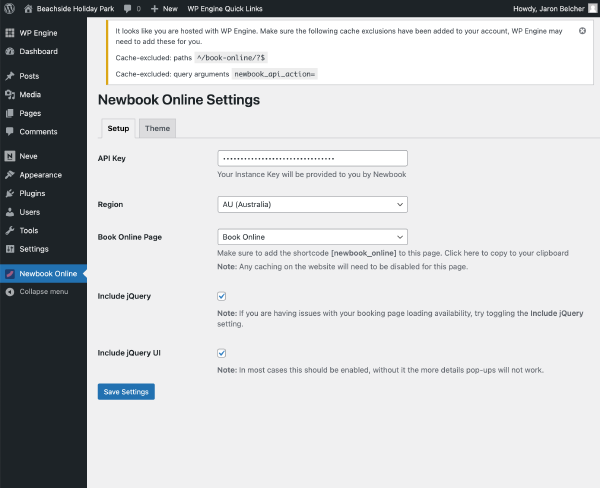This screenshot has height=488, width=600.
Task: Click the Users person icon
Action: tap(10, 212)
